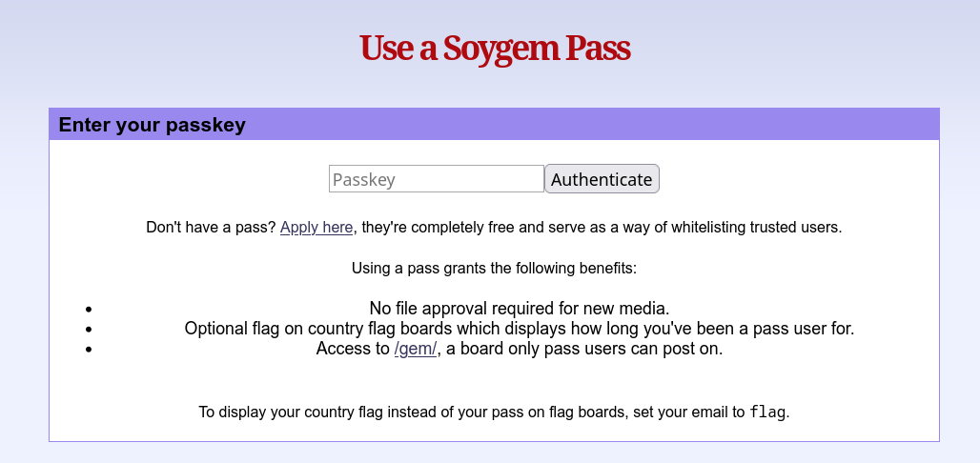Screen dimensions: 980x463
Task: Click the bullet dot beside No file approval
Action: 89,309
